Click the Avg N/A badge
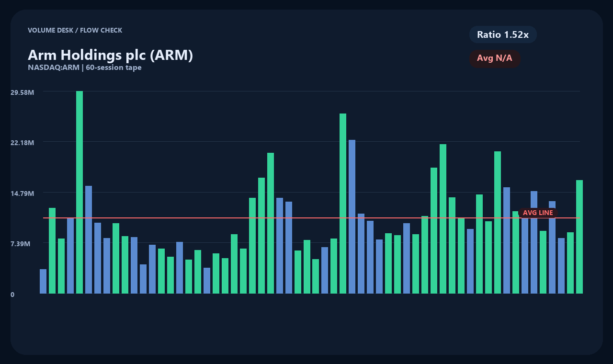This screenshot has height=364, width=613. tap(495, 58)
